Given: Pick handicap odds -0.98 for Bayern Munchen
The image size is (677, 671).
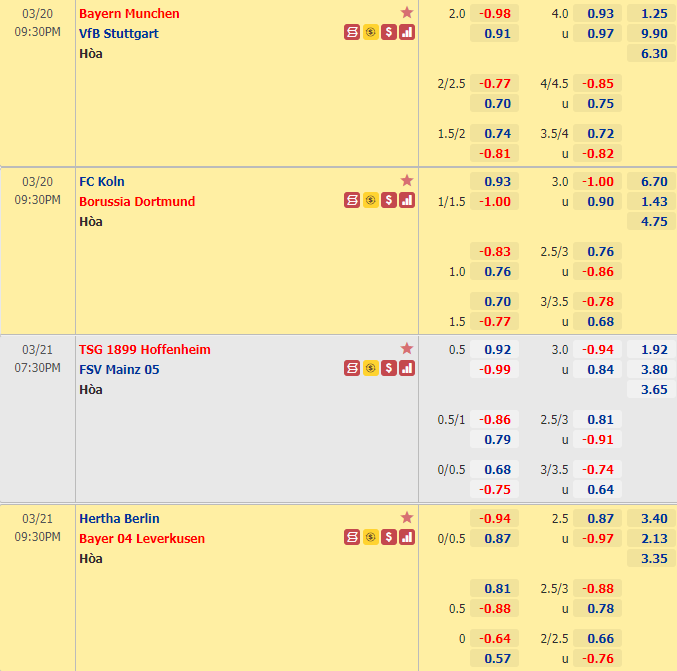Looking at the screenshot, I should click(494, 13).
